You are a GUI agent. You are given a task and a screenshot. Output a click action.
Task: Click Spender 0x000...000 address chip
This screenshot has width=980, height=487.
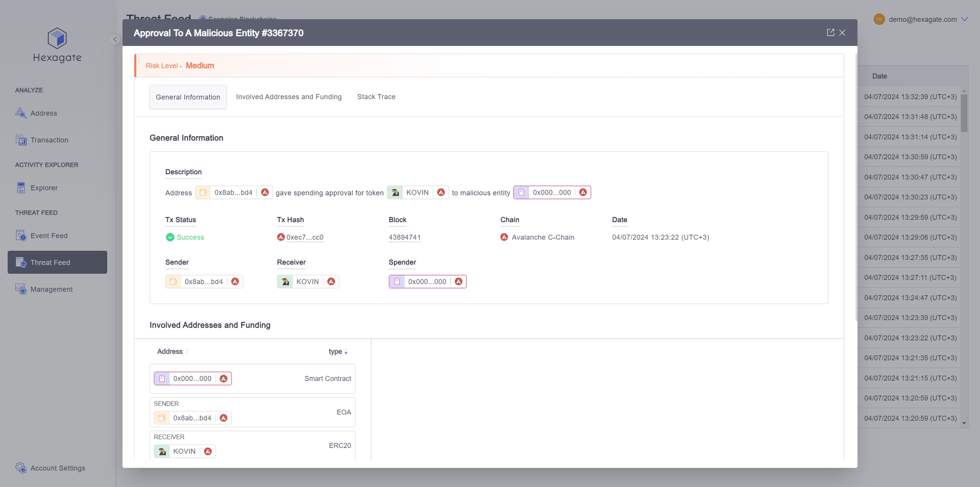point(427,281)
